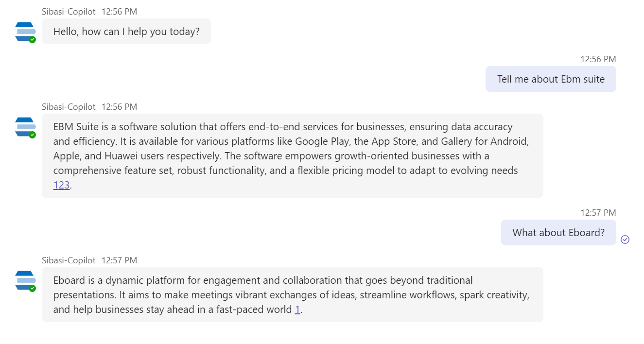Click the bot avatar next to EBM Suite reply

25,127
